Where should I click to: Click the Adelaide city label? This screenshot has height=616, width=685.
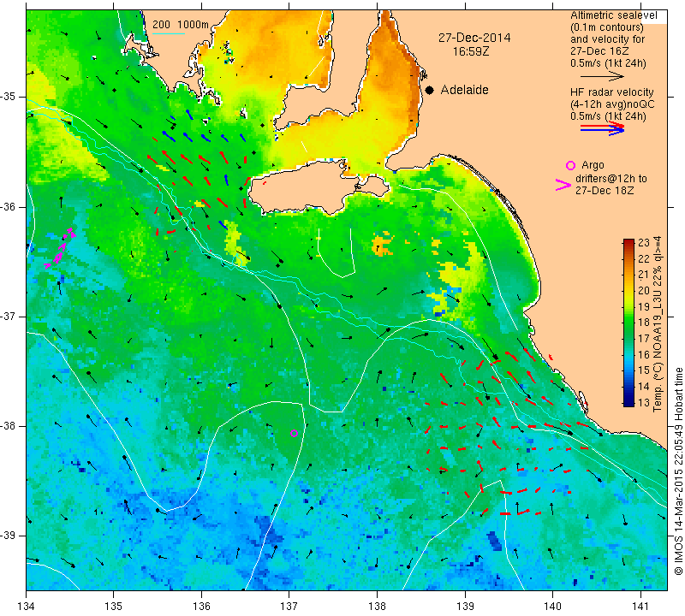click(464, 90)
